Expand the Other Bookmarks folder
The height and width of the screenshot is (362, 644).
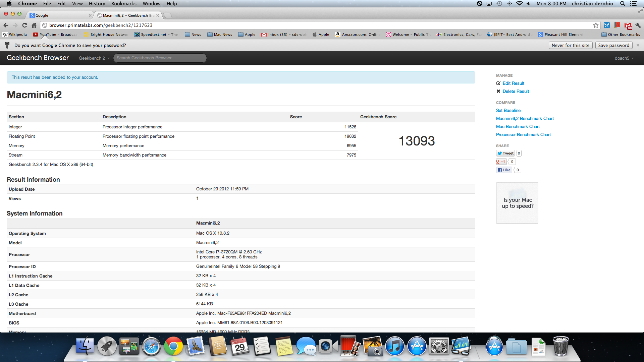point(621,35)
